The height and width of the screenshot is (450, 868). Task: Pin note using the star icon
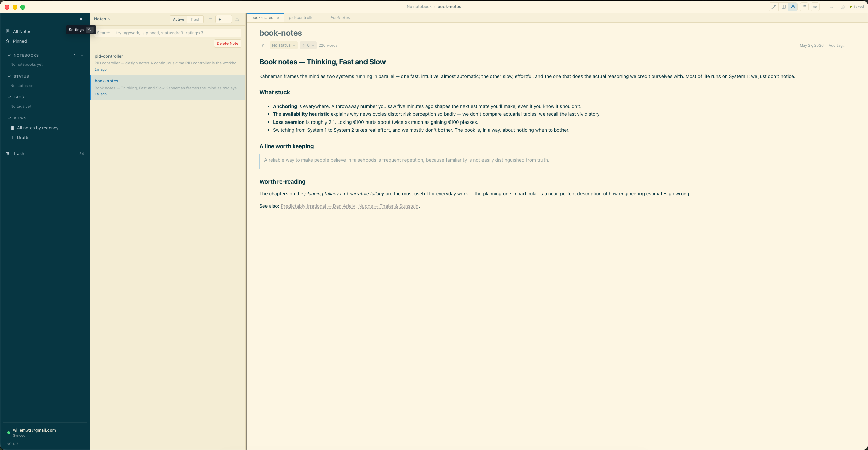(x=263, y=45)
